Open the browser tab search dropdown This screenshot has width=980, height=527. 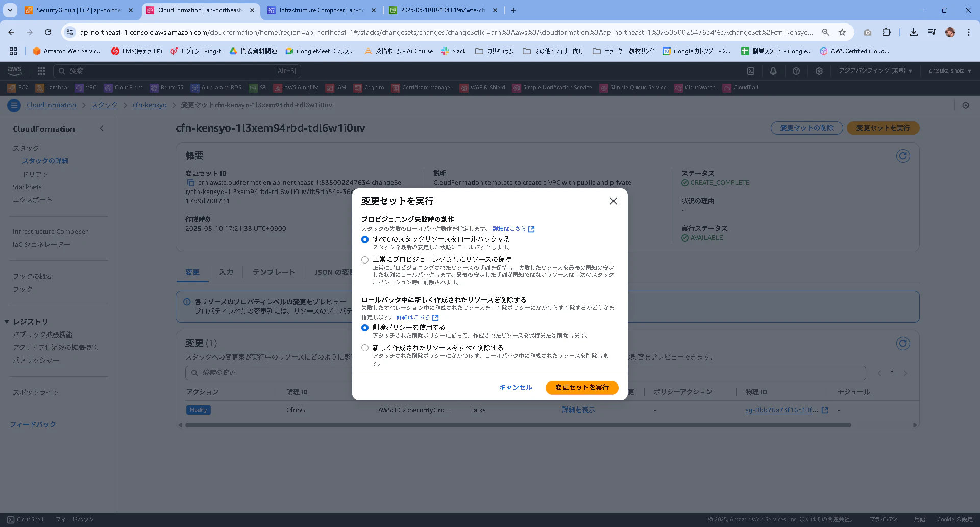click(10, 10)
